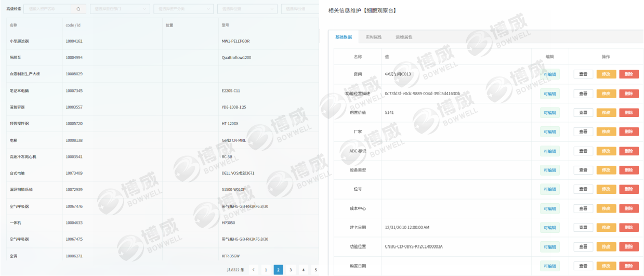Go to page 3 in pagination
This screenshot has width=644, height=276.
coord(291,270)
